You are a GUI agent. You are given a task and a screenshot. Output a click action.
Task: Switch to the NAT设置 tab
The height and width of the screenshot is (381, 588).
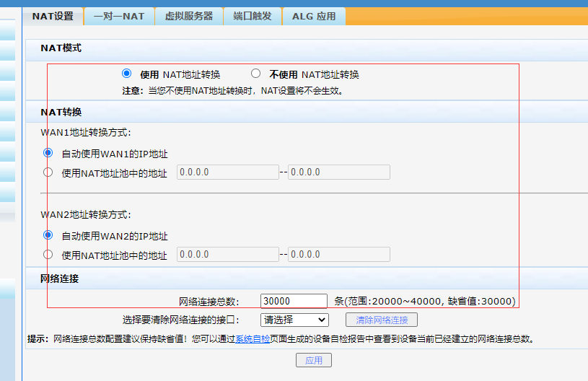point(53,17)
